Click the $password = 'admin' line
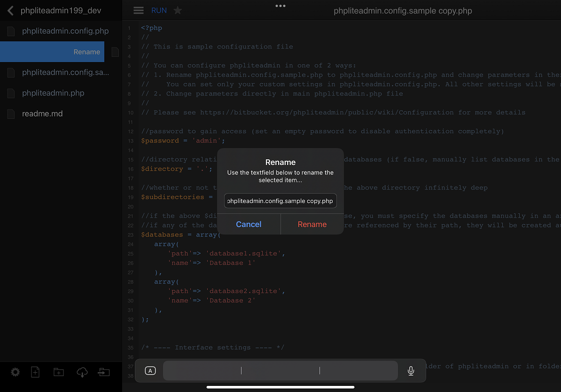The image size is (561, 392). 183,141
